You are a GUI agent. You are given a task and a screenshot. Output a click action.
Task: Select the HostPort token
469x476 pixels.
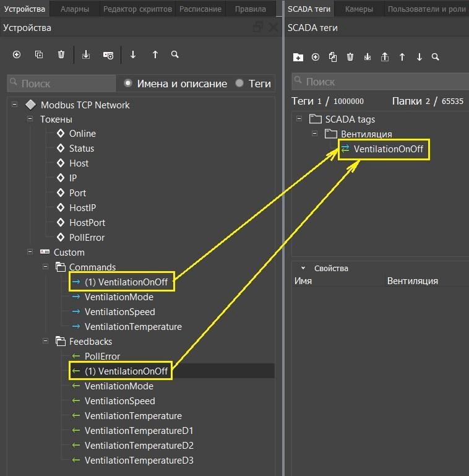[x=87, y=222]
